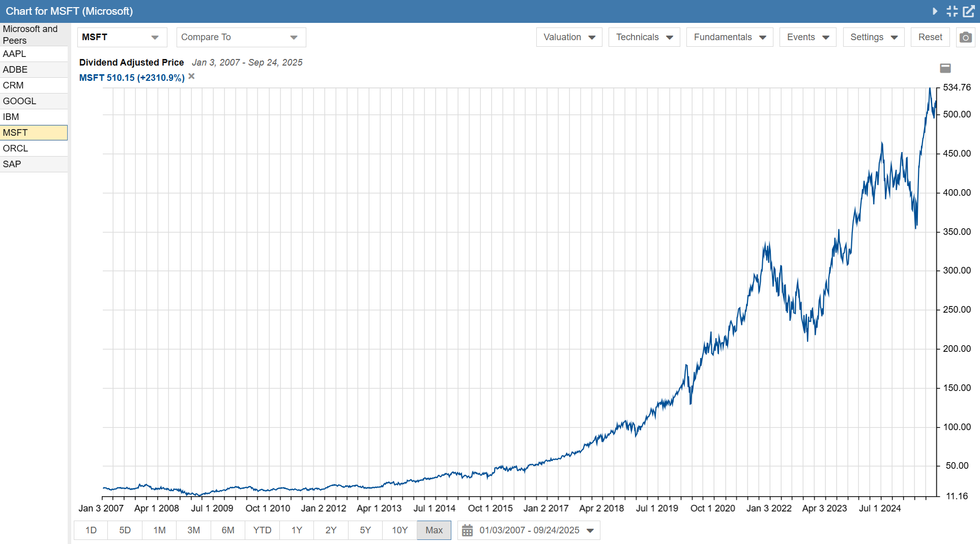Click the play arrow icon in title bar
This screenshot has width=980, height=544.
click(x=935, y=11)
